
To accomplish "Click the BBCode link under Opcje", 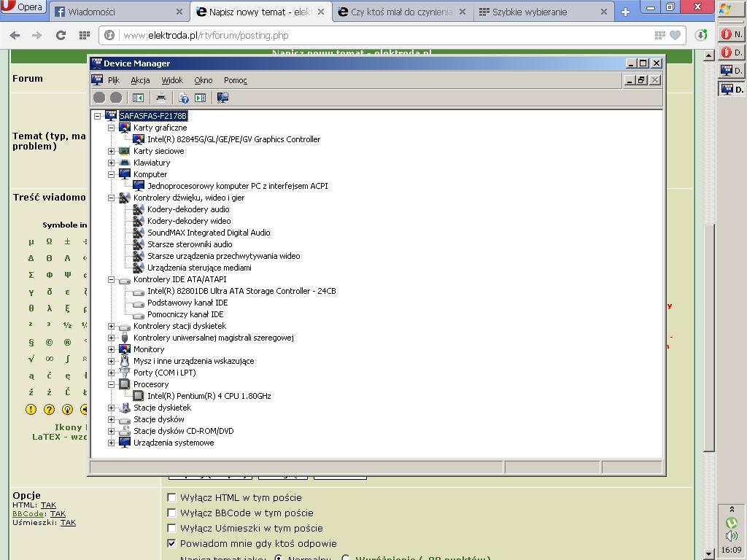I will tap(28, 514).
